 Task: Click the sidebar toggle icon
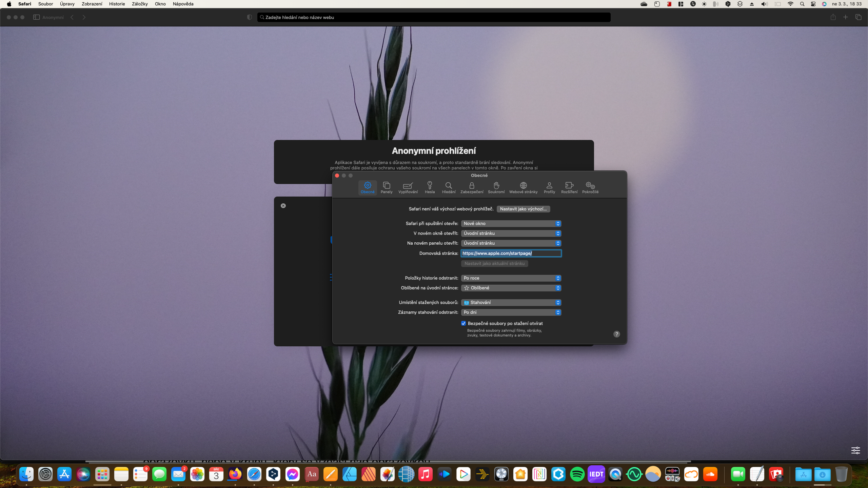[x=36, y=17]
